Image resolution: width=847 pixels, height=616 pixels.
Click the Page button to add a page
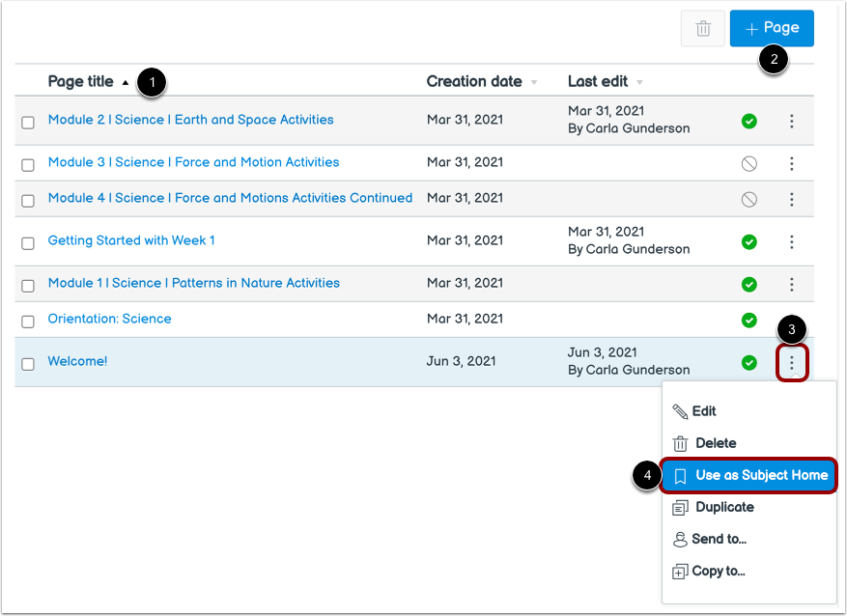tap(772, 28)
